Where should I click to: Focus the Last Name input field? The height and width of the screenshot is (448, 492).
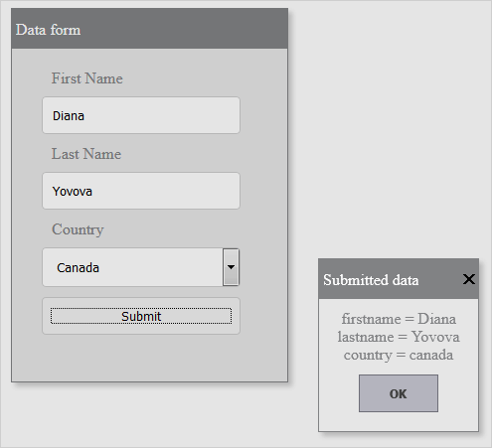click(141, 191)
